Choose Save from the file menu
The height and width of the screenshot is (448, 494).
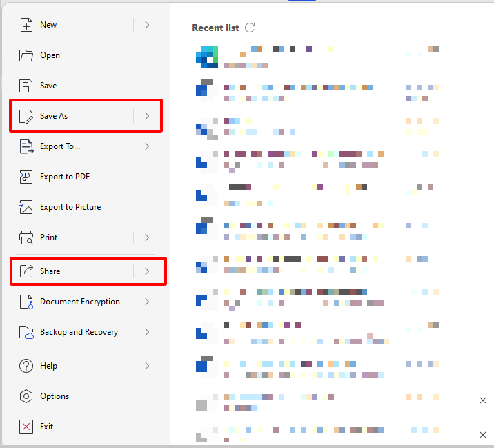click(x=48, y=86)
